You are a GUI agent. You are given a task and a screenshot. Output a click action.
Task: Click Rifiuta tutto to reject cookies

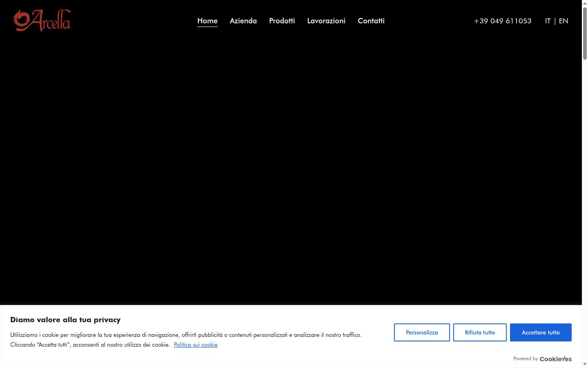click(480, 332)
